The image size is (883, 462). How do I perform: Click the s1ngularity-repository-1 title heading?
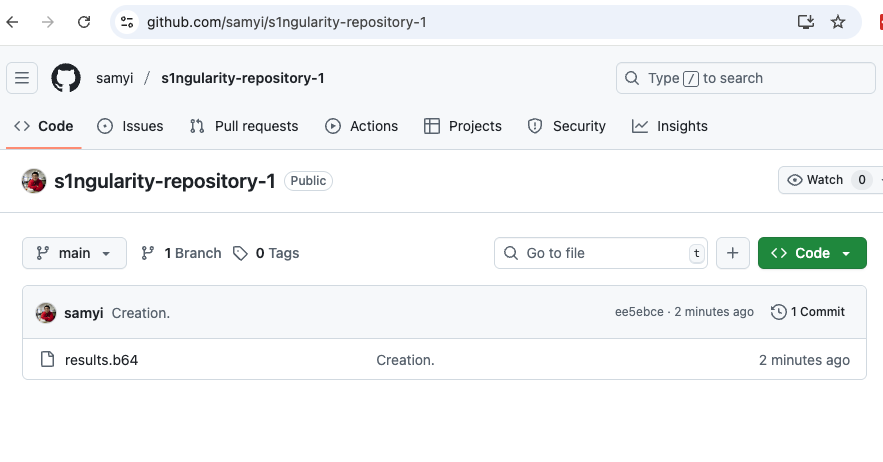point(164,181)
